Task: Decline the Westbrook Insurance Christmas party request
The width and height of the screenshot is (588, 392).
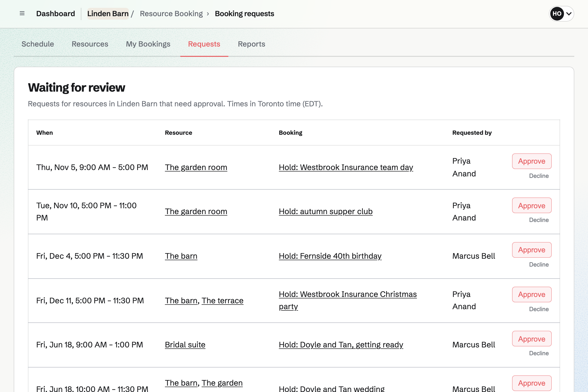Action: 539,309
